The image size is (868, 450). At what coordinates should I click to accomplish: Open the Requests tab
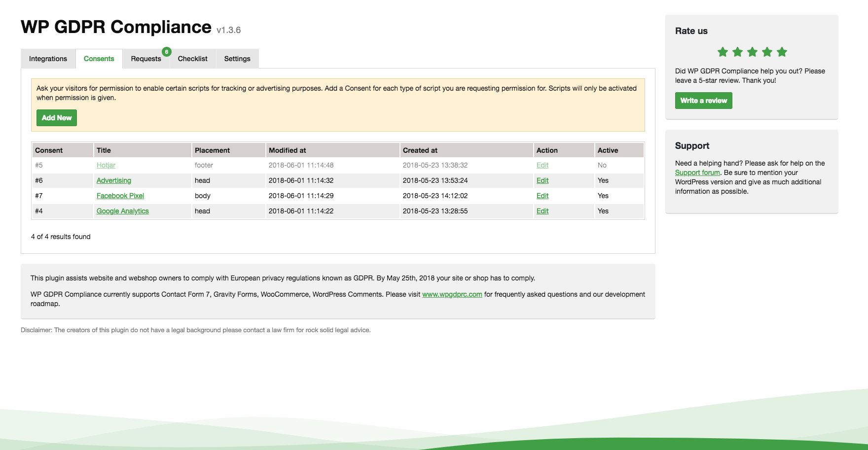click(146, 59)
